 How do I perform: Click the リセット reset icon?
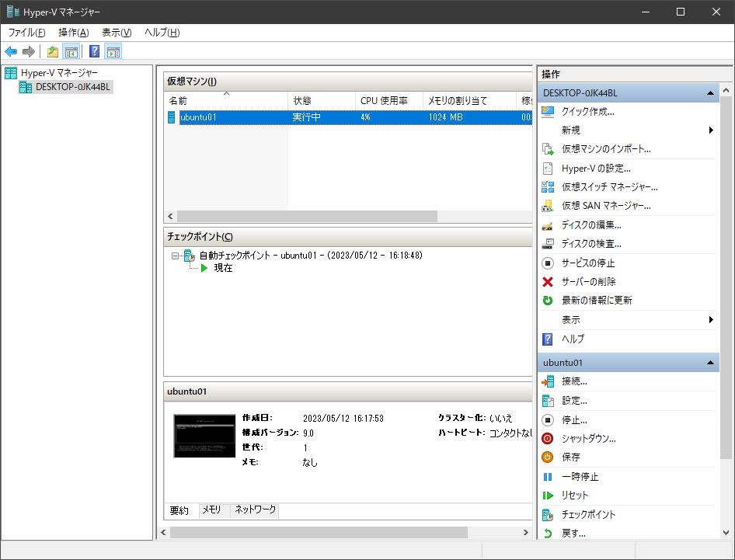tap(548, 496)
